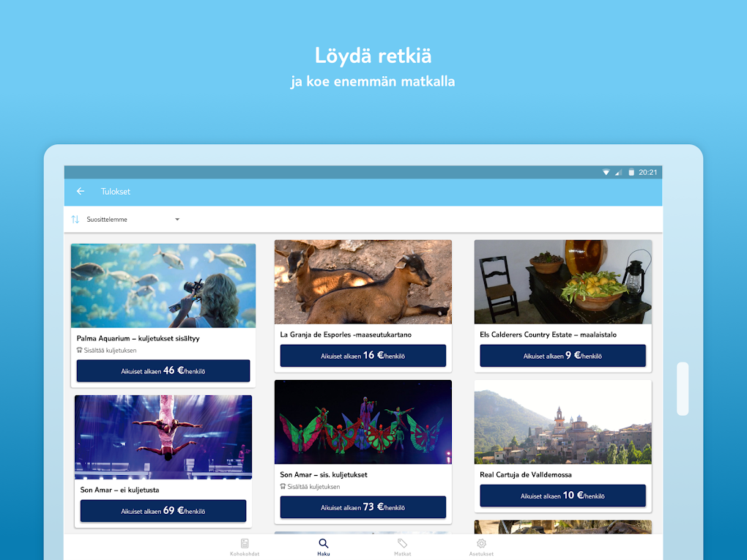Tap the back arrow next to Tulokset
The width and height of the screenshot is (747, 560).
click(x=81, y=192)
